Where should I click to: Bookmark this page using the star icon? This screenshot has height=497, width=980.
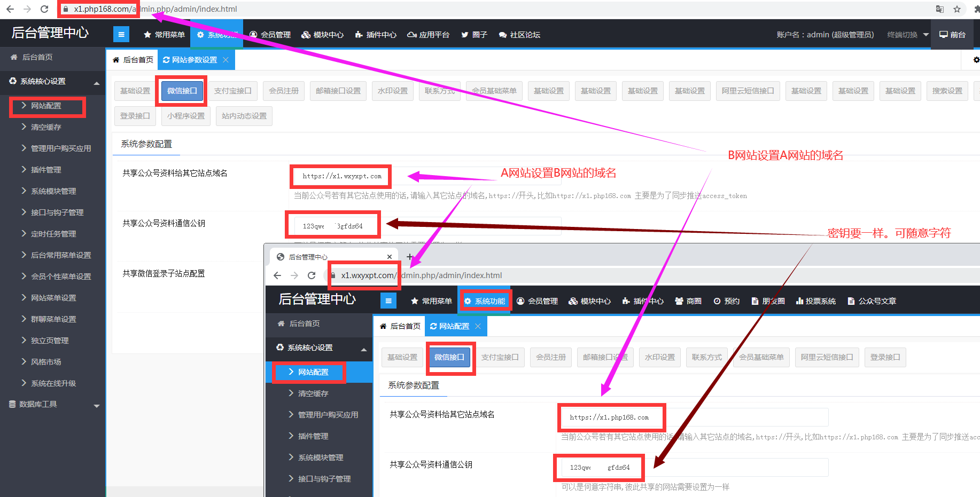(x=957, y=9)
